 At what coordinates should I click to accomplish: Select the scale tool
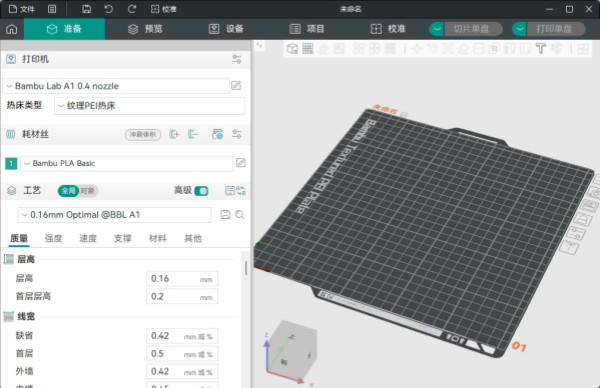click(x=448, y=49)
